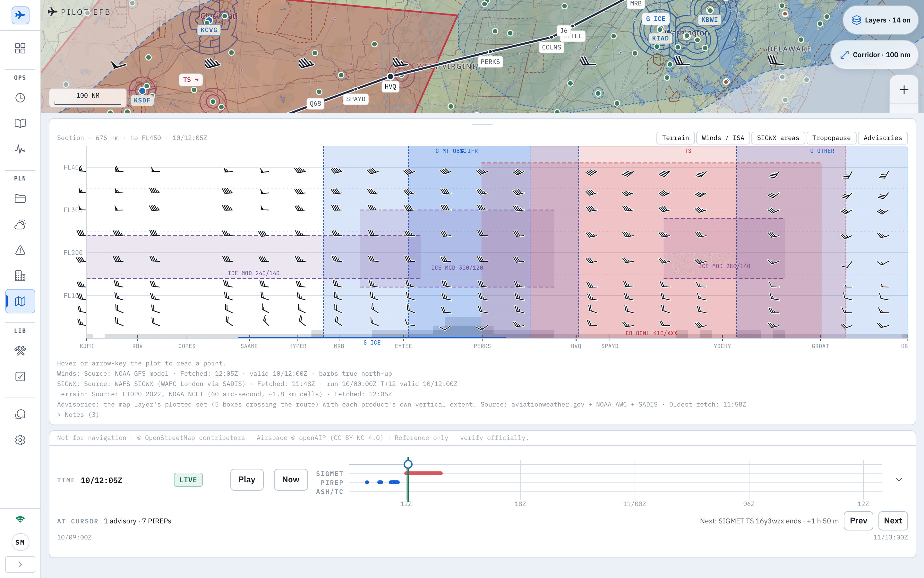Select the HVQ waypoint label on map

coord(390,87)
